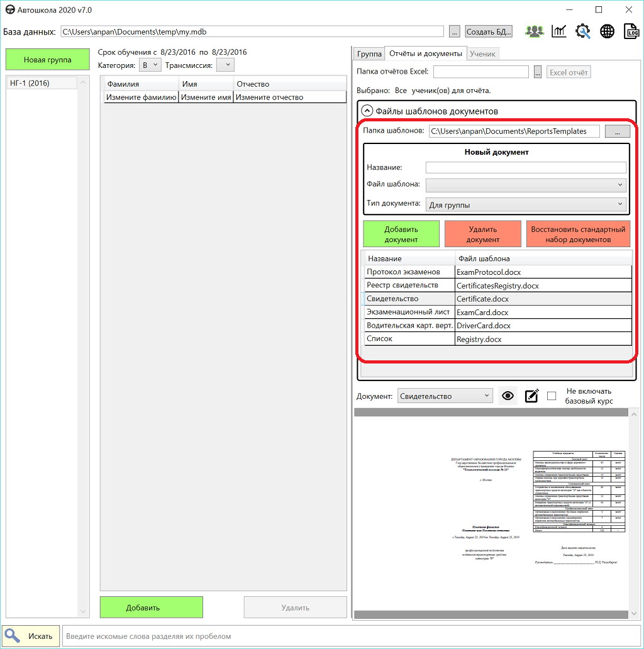
Task: Click the globe icon in top toolbar
Action: tap(607, 31)
